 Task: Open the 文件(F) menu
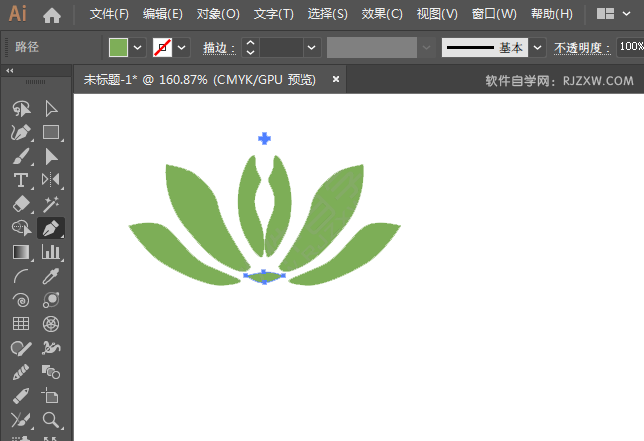[x=109, y=14]
